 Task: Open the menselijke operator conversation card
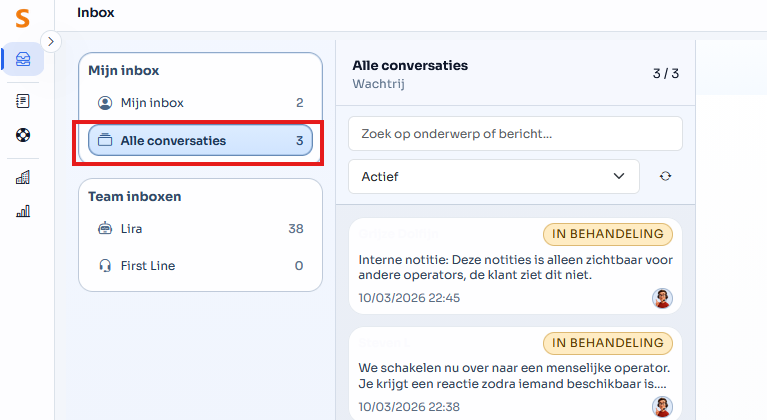500,375
